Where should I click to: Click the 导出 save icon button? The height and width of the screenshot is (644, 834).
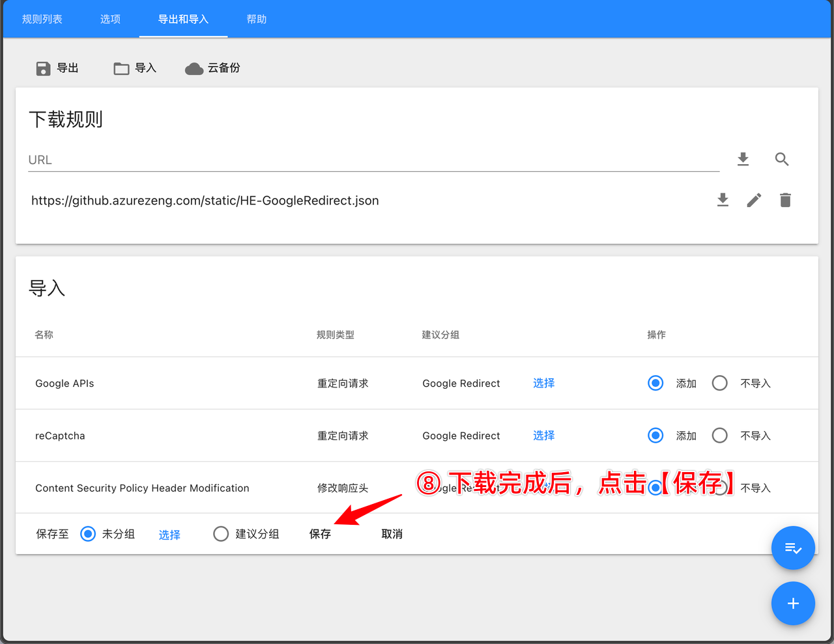click(x=57, y=68)
